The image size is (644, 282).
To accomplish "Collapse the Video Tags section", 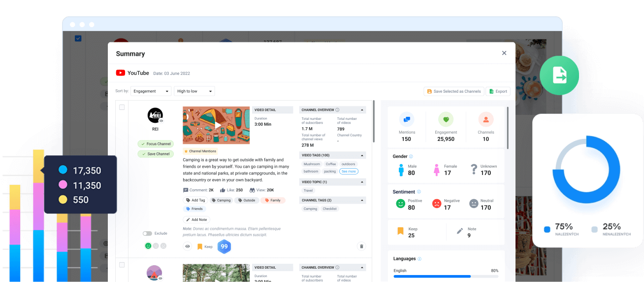I will (x=362, y=155).
